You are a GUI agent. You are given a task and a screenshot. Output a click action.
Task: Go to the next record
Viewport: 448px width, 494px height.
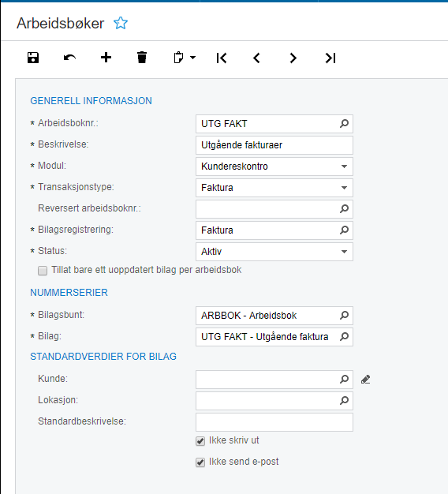pyautogui.click(x=293, y=58)
